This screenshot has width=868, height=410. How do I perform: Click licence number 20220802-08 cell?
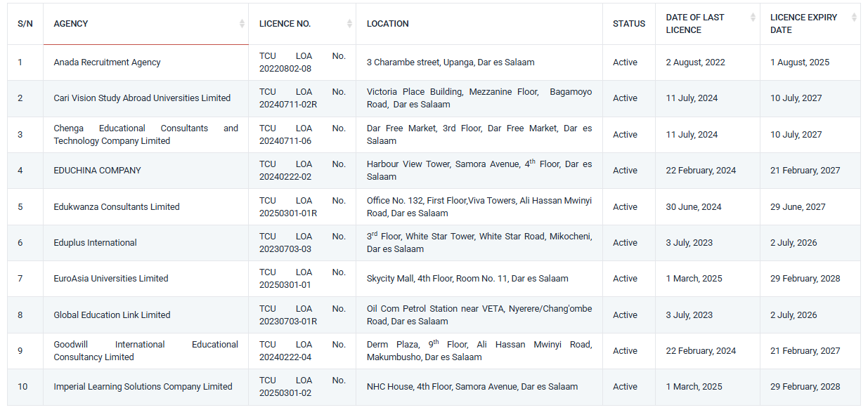coord(302,62)
